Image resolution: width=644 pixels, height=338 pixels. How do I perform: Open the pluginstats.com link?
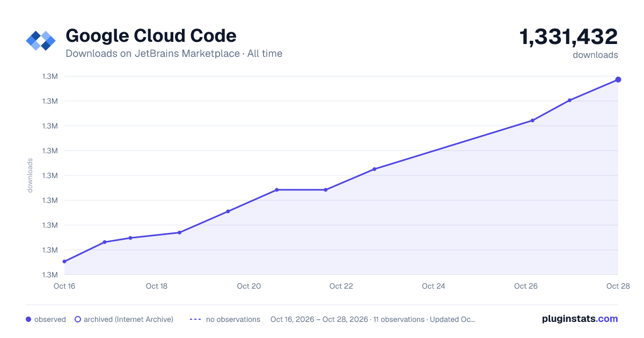[580, 319]
